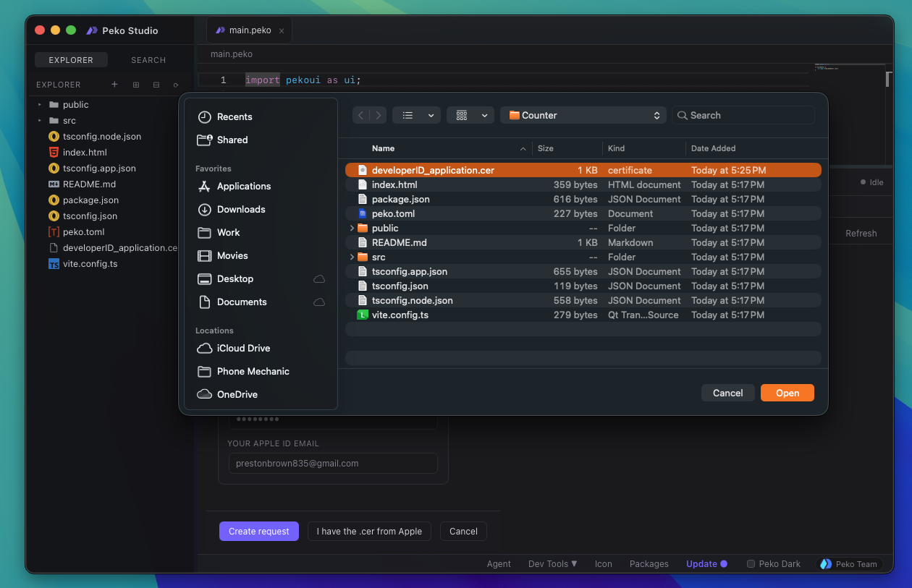912x588 pixels.
Task: Click the TypeScript icon beside vite.config.ts in Explorer
Action: 54,264
